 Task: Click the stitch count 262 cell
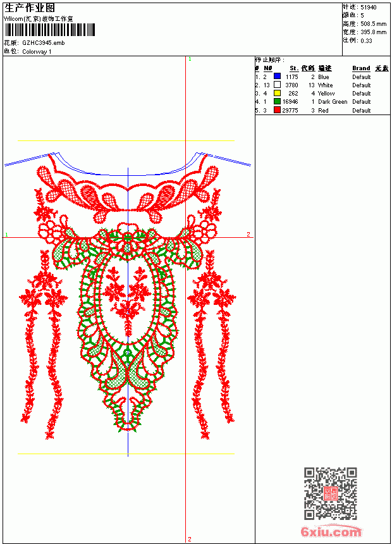tap(293, 94)
